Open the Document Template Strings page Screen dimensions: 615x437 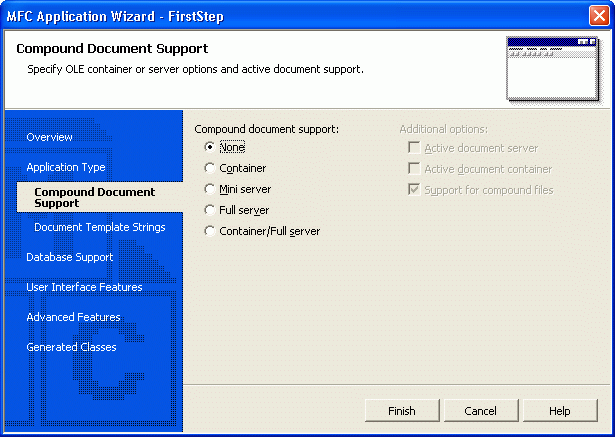coord(99,227)
